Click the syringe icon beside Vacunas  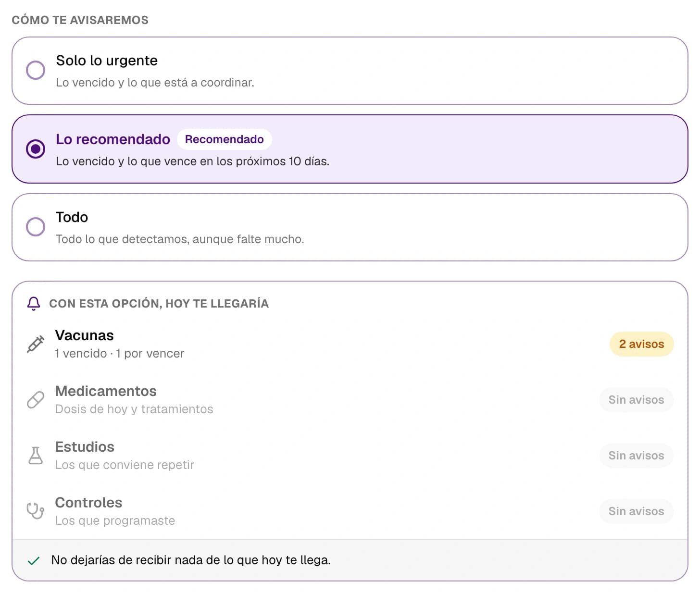(36, 344)
